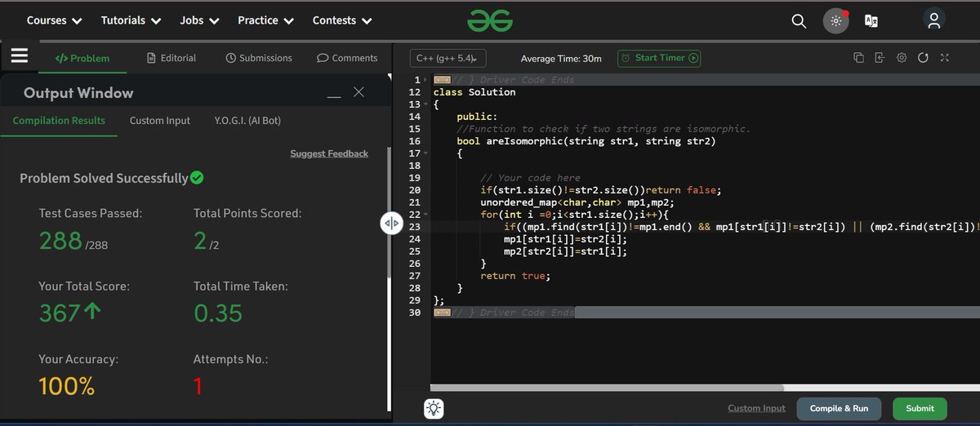This screenshot has height=426, width=980.
Task: Collapse the fold arrow at line 13
Action: 425,104
